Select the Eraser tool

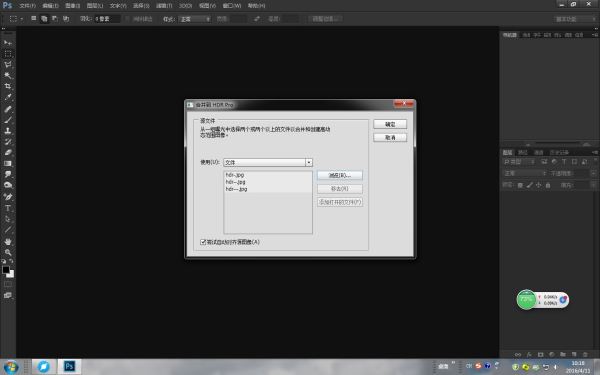(x=8, y=152)
